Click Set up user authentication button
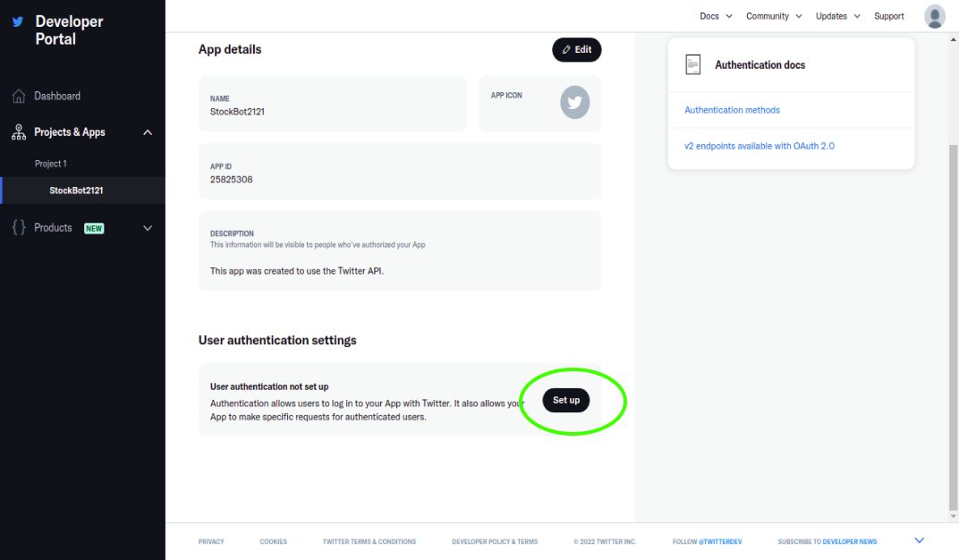This screenshot has width=959, height=560. point(566,400)
